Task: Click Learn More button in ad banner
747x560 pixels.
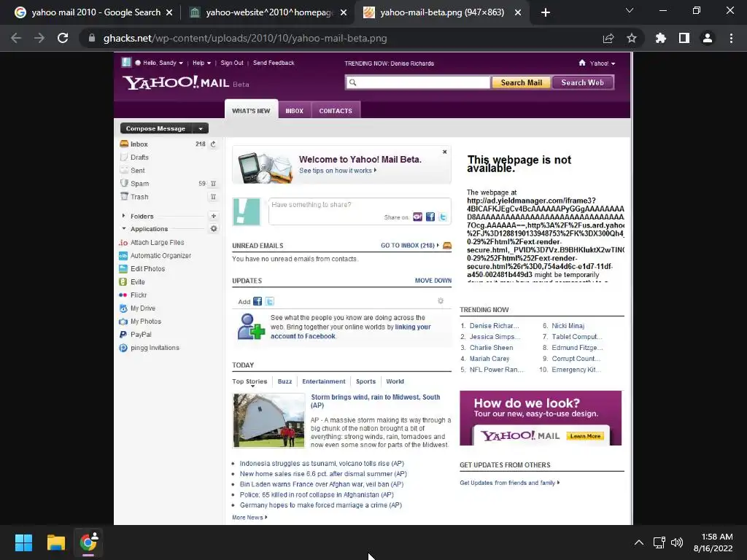Action: [x=585, y=436]
